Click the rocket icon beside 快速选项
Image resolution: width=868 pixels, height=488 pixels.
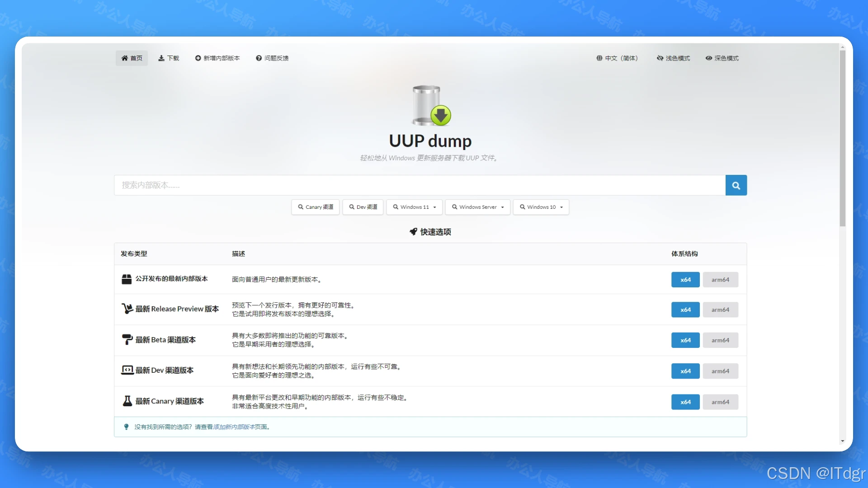(x=413, y=232)
